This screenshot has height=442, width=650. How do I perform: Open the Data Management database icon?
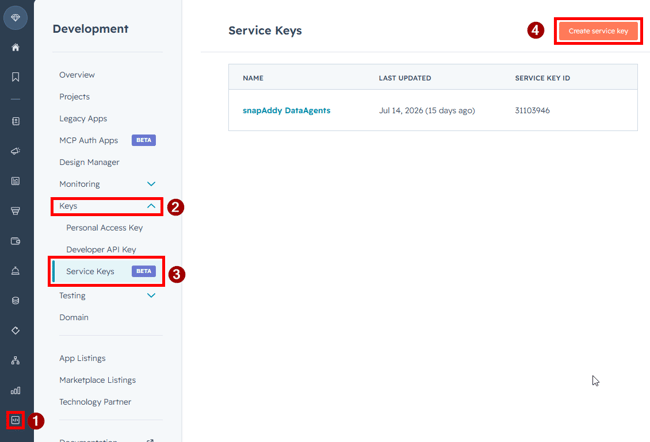[15, 301]
